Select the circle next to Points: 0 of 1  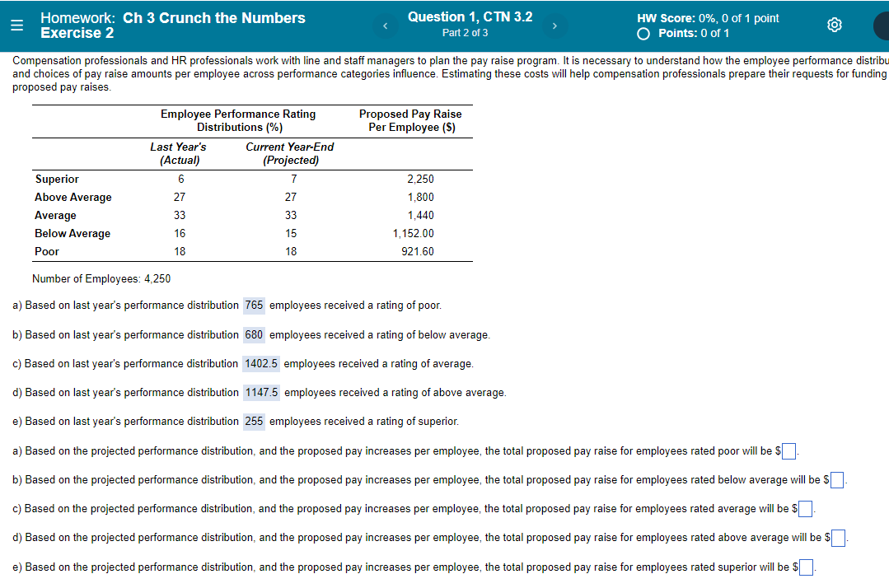pos(643,33)
